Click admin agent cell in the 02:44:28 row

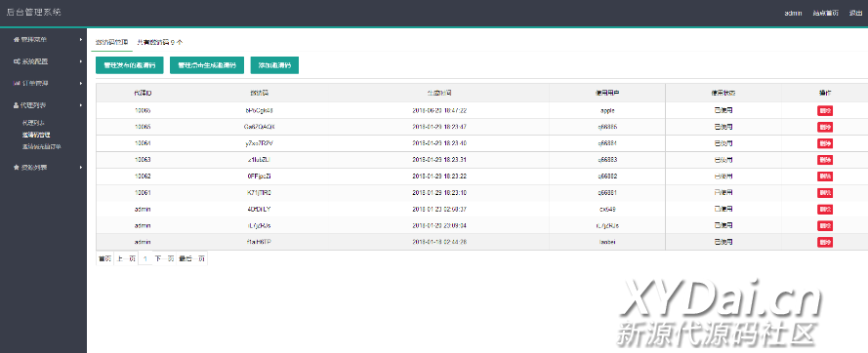[143, 243]
